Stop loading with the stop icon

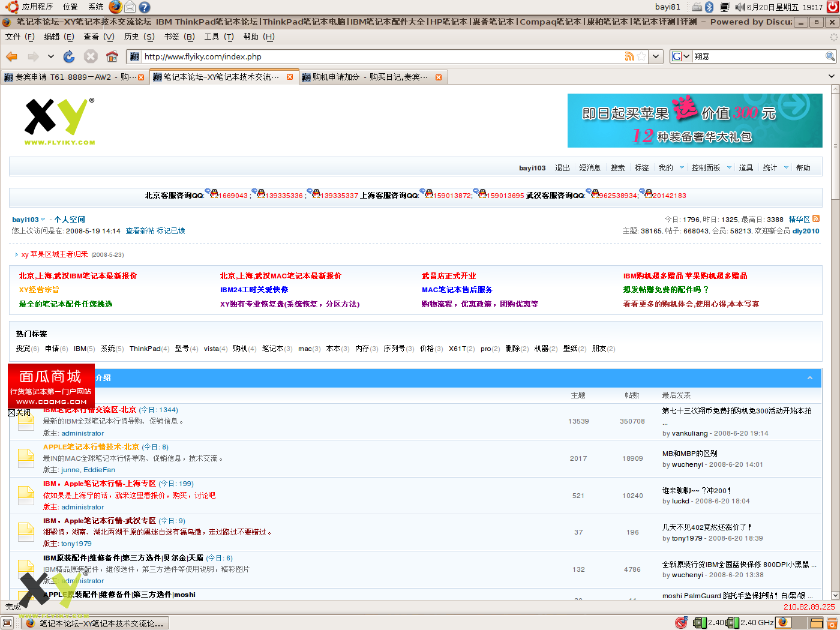(91, 56)
